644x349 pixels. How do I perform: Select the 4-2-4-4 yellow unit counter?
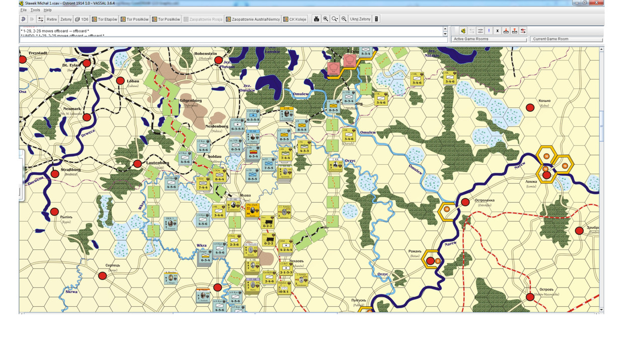pos(285,245)
